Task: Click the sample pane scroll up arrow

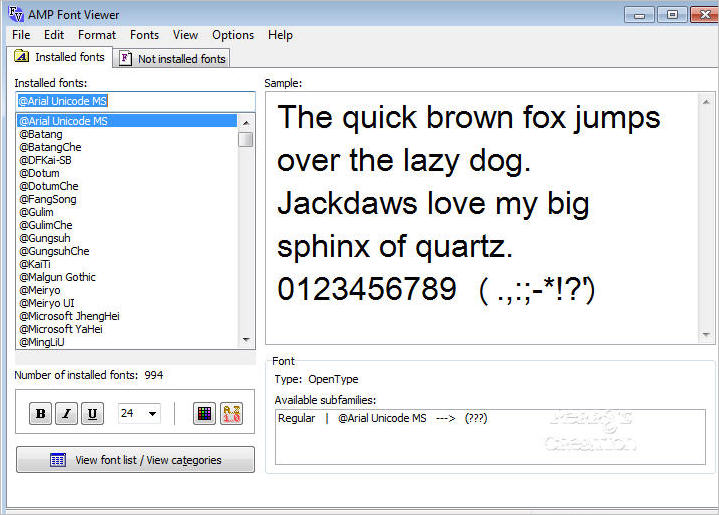Action: 707,102
